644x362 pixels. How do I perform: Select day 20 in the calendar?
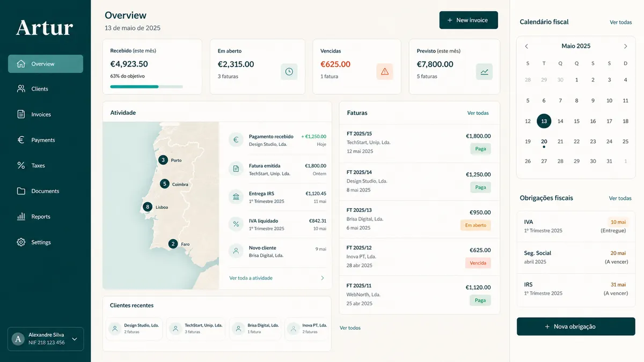point(544,142)
